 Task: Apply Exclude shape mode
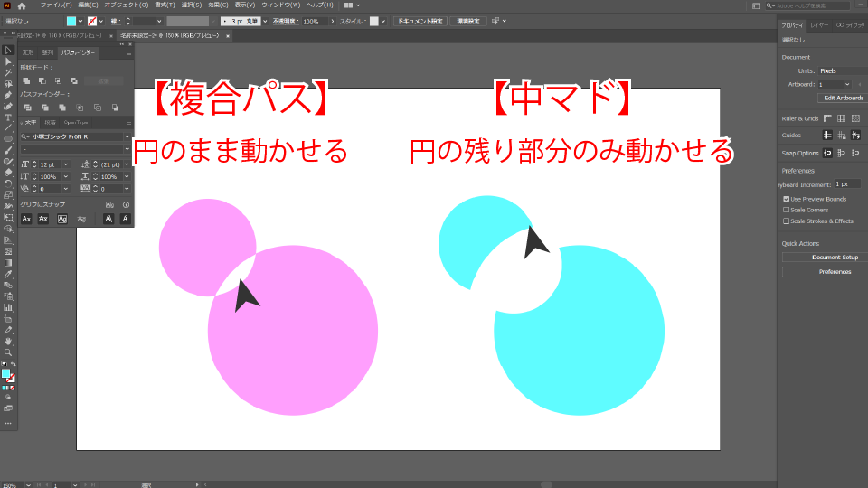click(x=74, y=81)
